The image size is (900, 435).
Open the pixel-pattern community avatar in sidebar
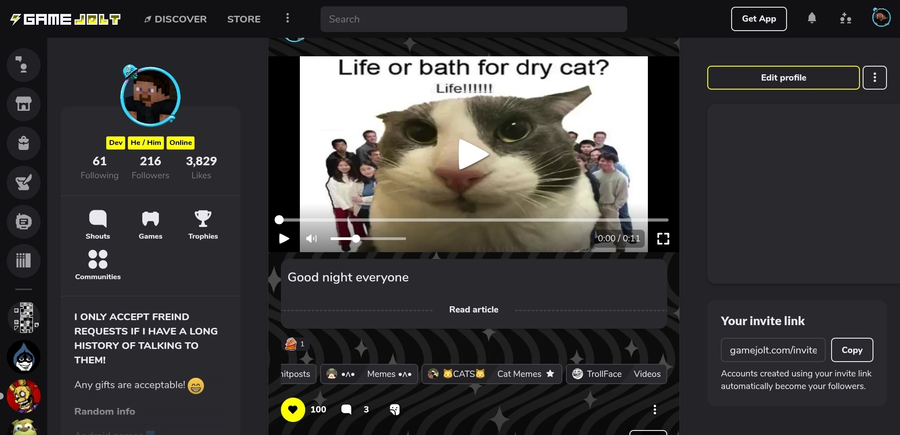click(x=24, y=317)
